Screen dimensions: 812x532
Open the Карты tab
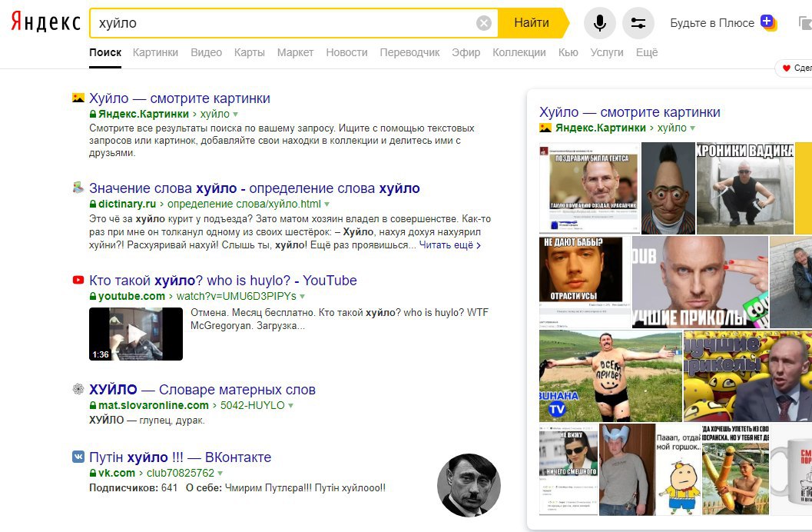click(x=249, y=52)
